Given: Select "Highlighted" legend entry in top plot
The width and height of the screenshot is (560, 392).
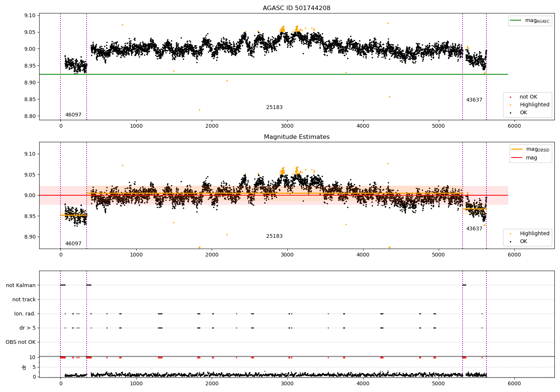Looking at the screenshot, I should 534,105.
